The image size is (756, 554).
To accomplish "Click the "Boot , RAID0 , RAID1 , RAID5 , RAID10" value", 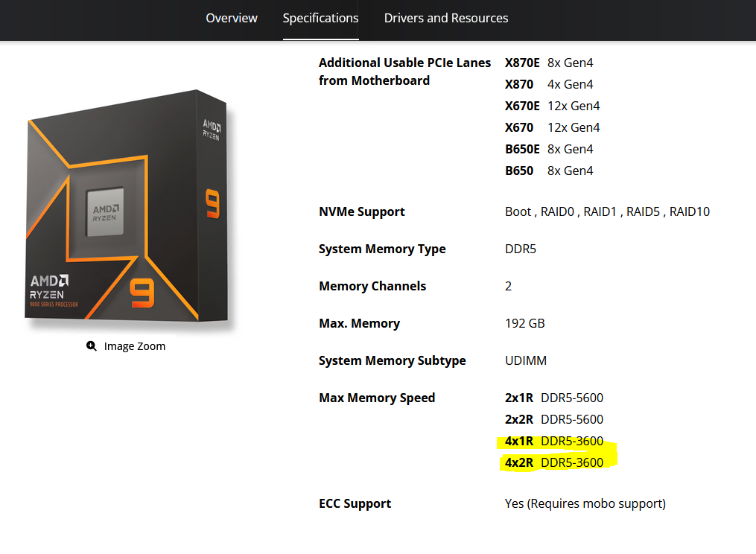I will (x=608, y=211).
